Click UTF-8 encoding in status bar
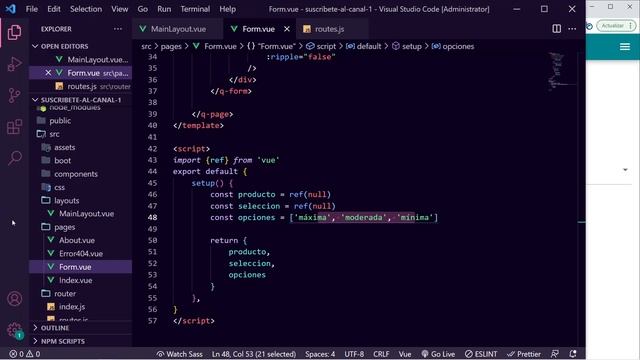The image size is (640, 360). 354,354
